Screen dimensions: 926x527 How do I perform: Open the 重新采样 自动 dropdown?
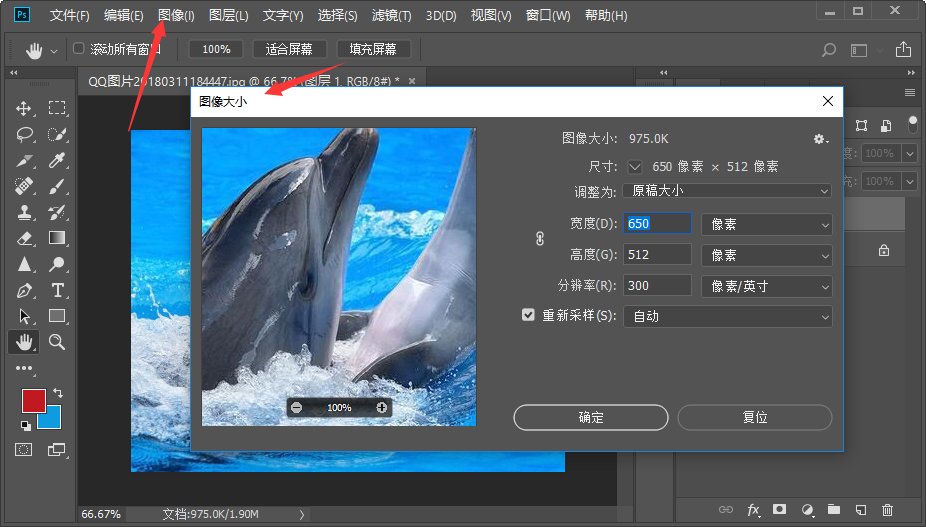pos(728,317)
